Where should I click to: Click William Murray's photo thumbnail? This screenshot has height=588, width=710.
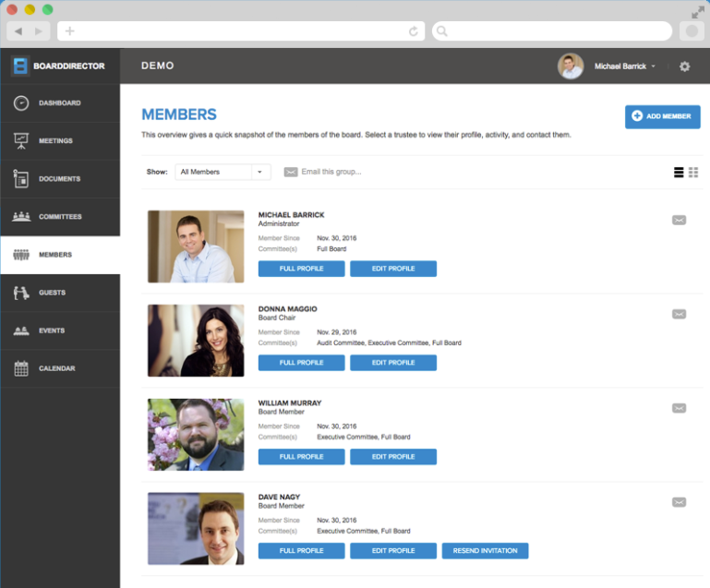point(196,435)
